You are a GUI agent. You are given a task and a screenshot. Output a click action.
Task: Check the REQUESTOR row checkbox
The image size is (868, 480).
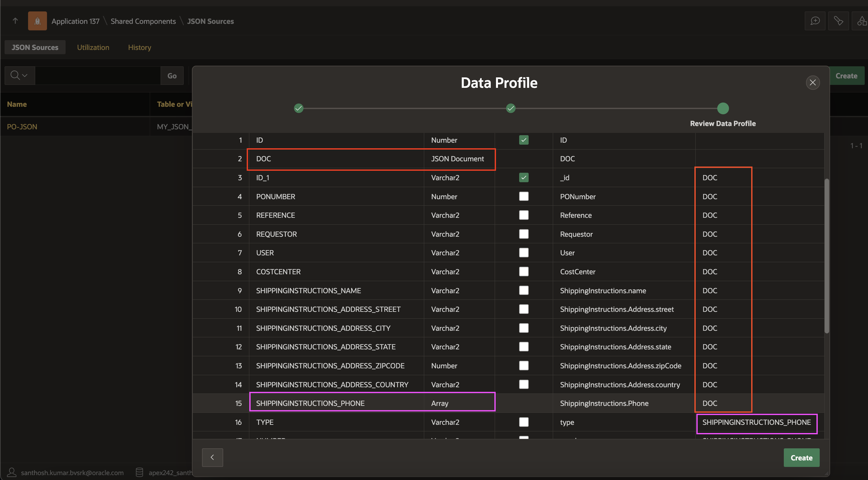tap(524, 234)
